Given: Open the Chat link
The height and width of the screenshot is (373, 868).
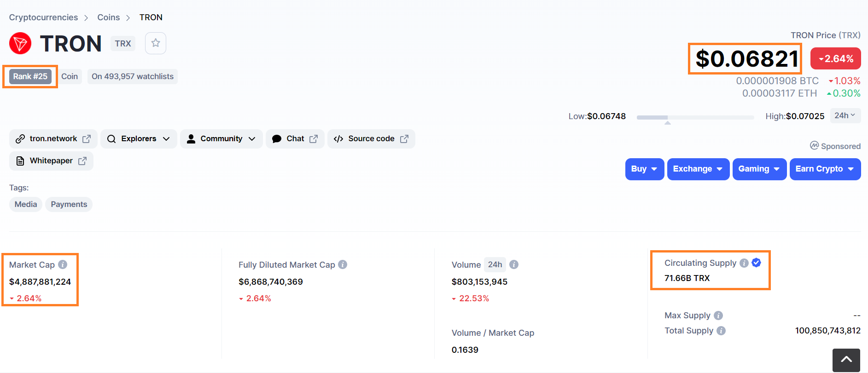Looking at the screenshot, I should point(295,139).
